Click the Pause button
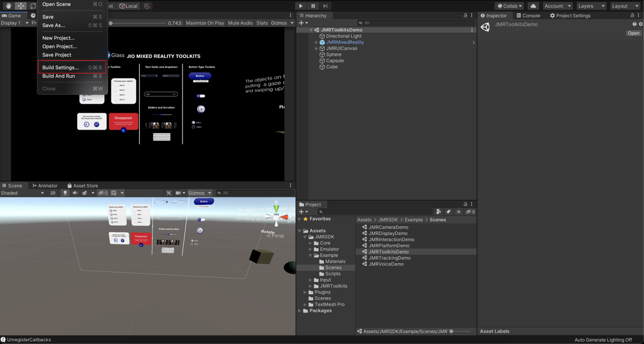Viewport: 644px width, 344px height. pyautogui.click(x=313, y=6)
